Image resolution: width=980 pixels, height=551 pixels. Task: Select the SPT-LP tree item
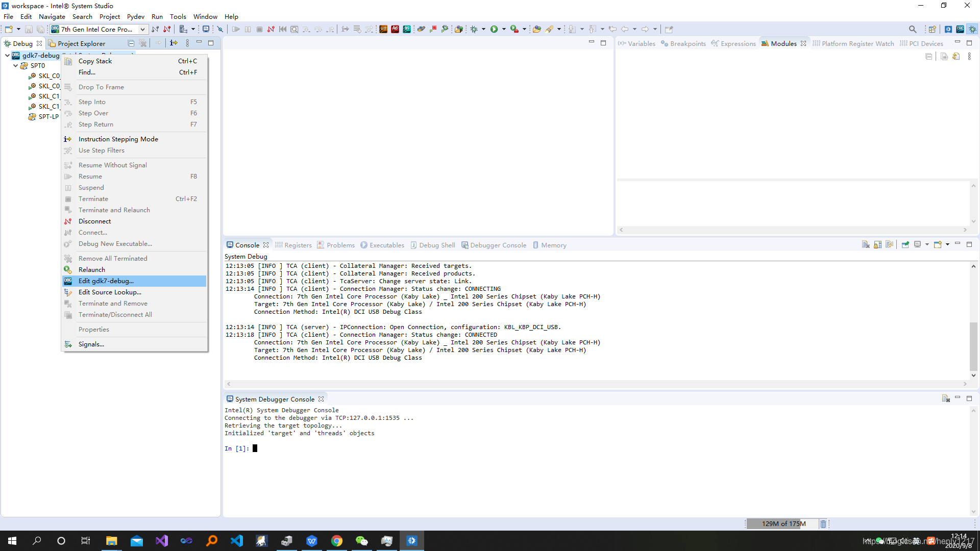click(x=44, y=117)
